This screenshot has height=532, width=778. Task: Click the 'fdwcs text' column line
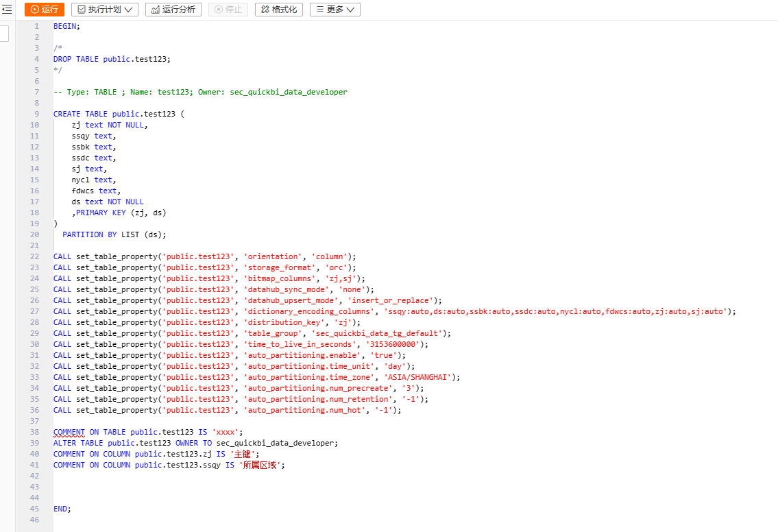[96, 191]
